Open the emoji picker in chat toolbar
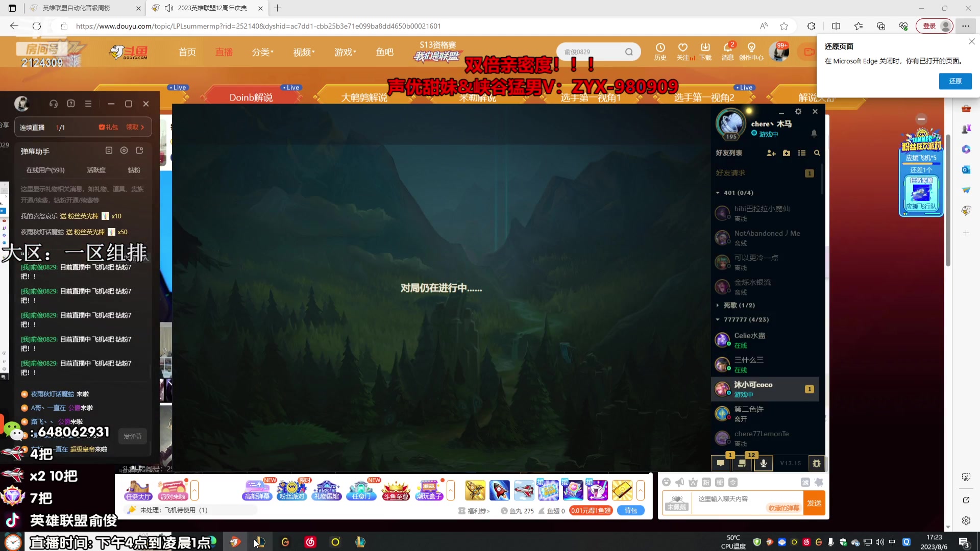 pyautogui.click(x=666, y=482)
